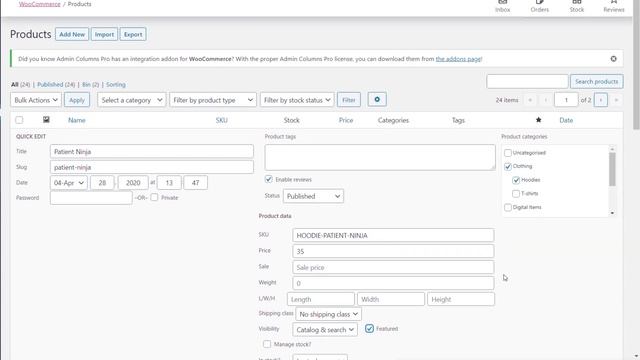Click the Title field with Patient Ninja
The image size is (640, 360).
pyautogui.click(x=151, y=151)
